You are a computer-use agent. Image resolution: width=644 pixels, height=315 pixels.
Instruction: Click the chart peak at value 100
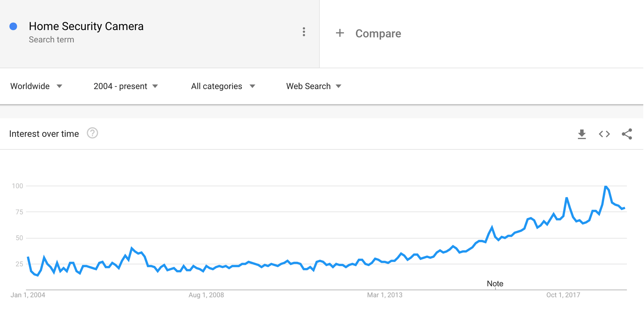pyautogui.click(x=605, y=187)
